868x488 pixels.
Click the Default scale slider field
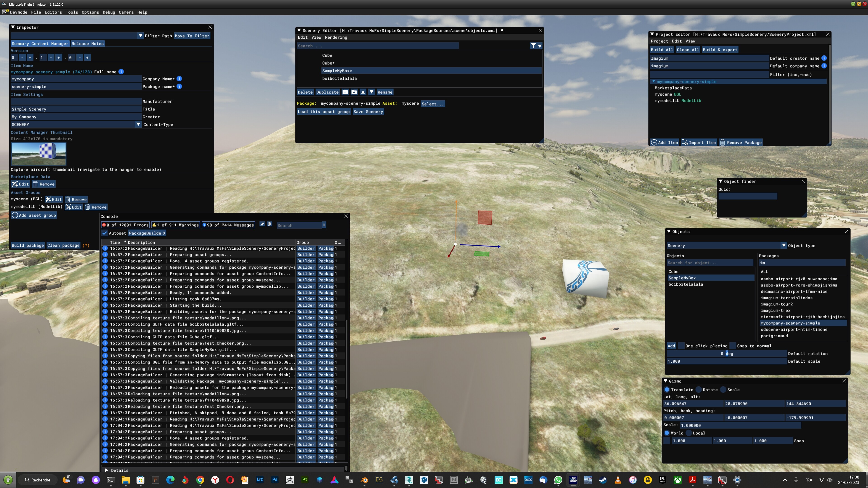point(726,361)
